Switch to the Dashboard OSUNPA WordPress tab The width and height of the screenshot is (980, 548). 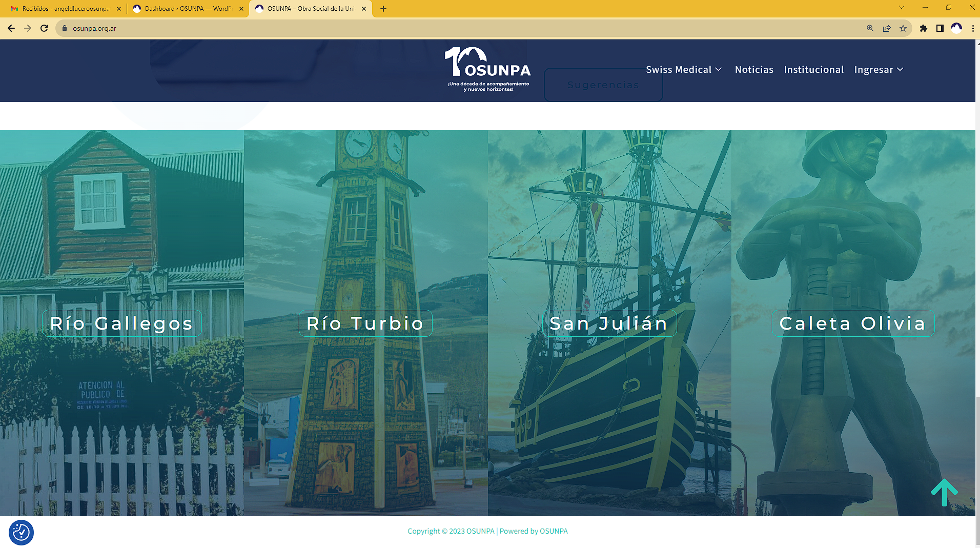point(188,9)
